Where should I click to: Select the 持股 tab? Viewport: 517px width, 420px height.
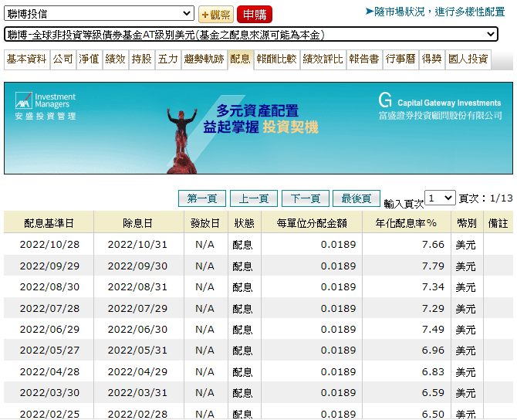[x=142, y=59]
